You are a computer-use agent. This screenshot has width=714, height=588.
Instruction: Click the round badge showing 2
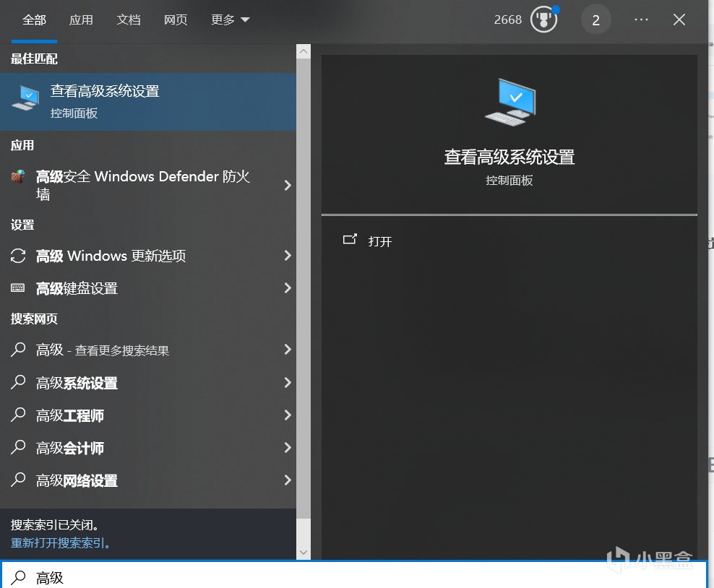tap(595, 20)
